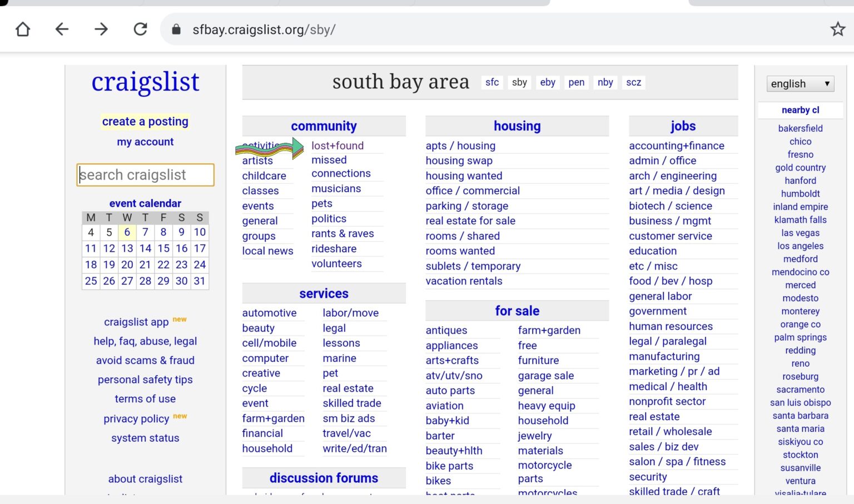Open the volunteers category
Image resolution: width=854 pixels, height=504 pixels.
coord(336,263)
